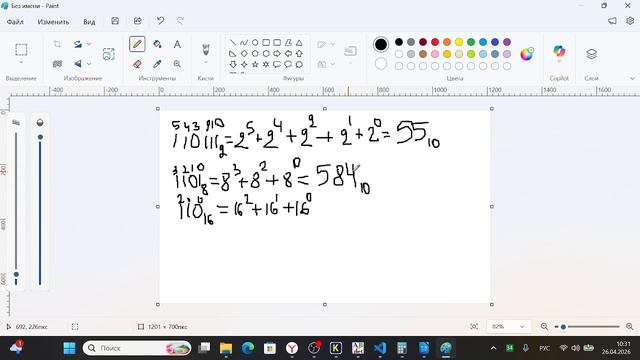The height and width of the screenshot is (360, 640).
Task: Click the status bar zoom slider
Action: 588,327
